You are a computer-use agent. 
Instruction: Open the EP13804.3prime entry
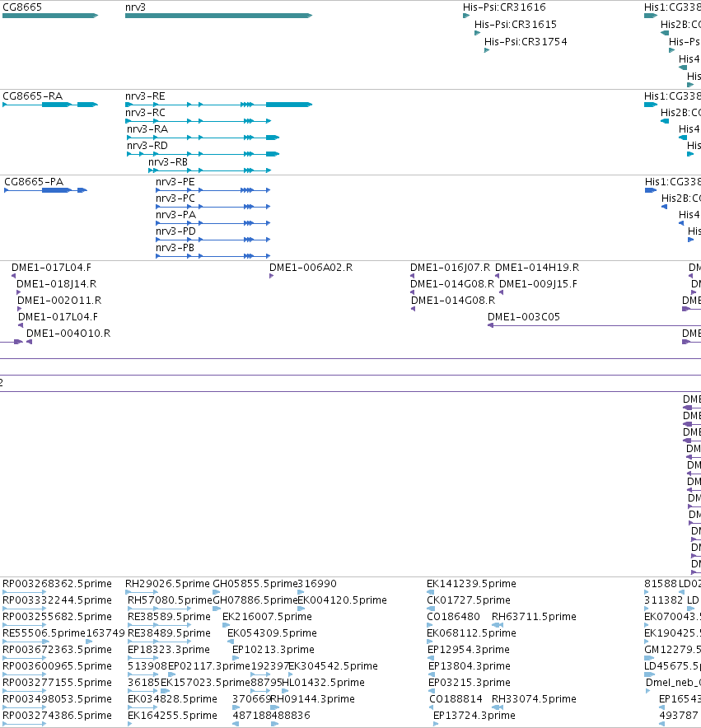[432, 674]
